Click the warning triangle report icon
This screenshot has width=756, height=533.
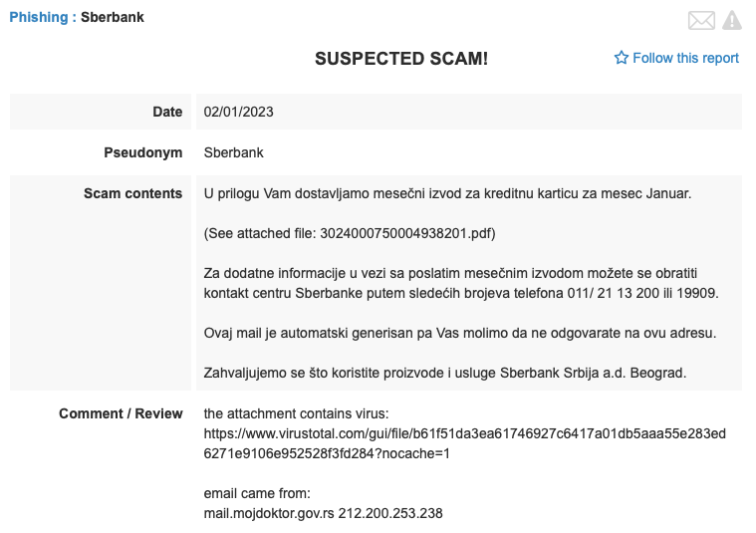point(731,20)
